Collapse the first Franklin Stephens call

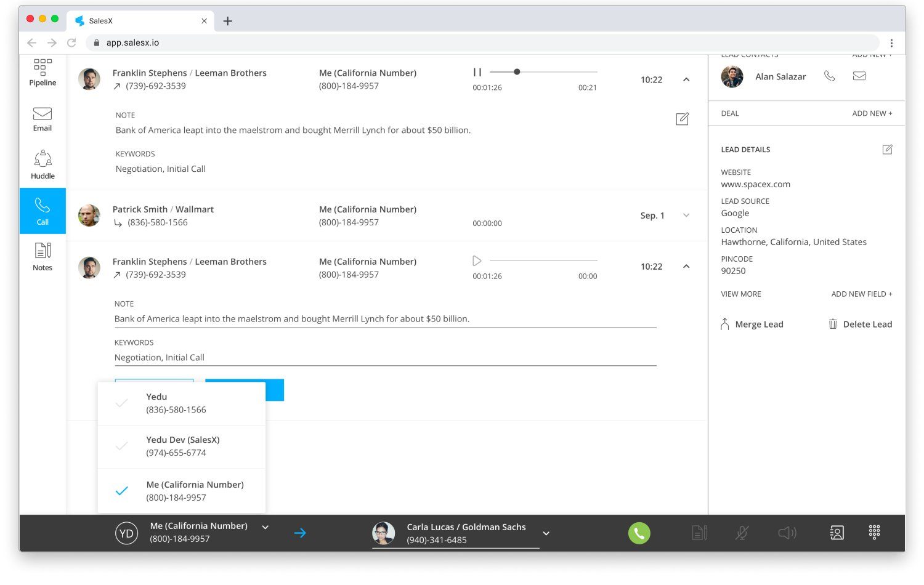(686, 79)
